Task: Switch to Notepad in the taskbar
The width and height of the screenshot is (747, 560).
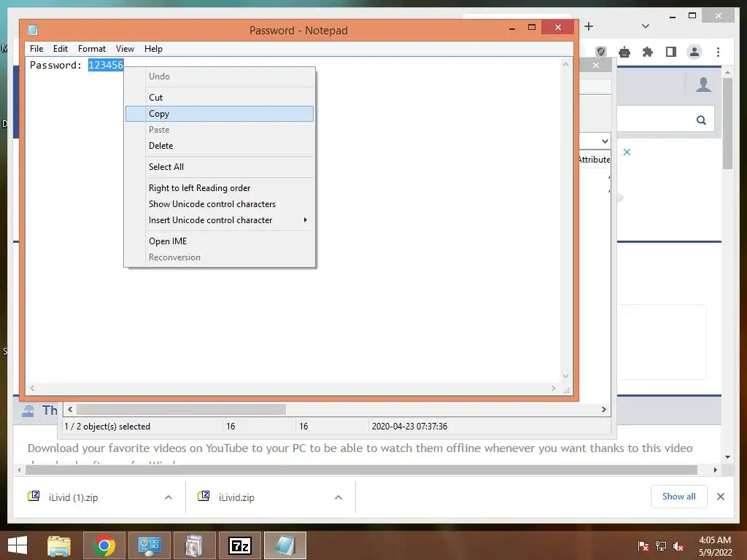Action: click(x=285, y=545)
